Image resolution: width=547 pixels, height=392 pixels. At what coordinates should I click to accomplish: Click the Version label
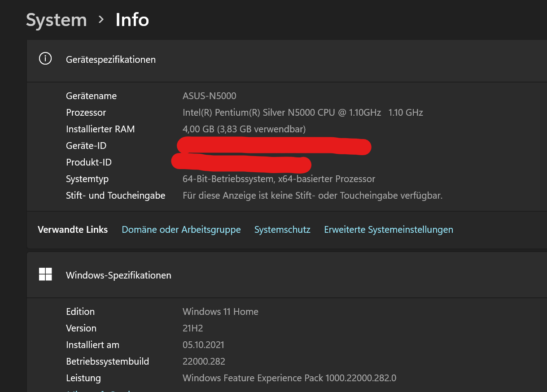click(81, 328)
